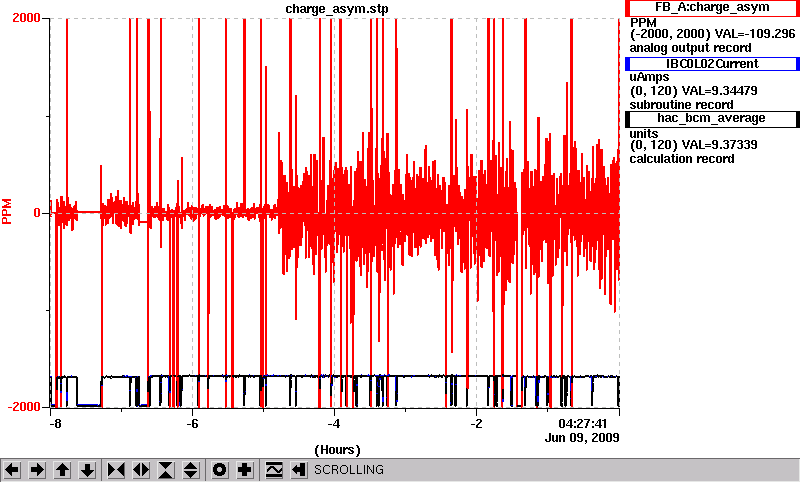800x482 pixels.
Task: Click the 04:27:41 timestamp label
Action: coord(582,424)
